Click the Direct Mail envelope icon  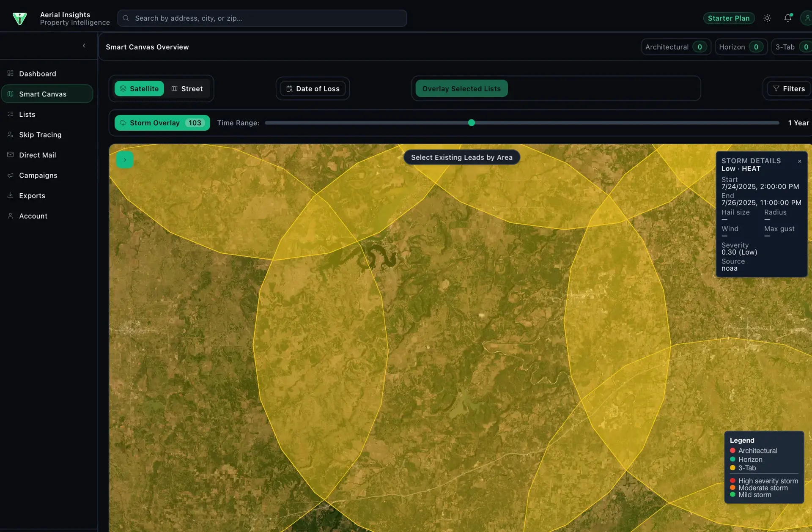coord(11,155)
